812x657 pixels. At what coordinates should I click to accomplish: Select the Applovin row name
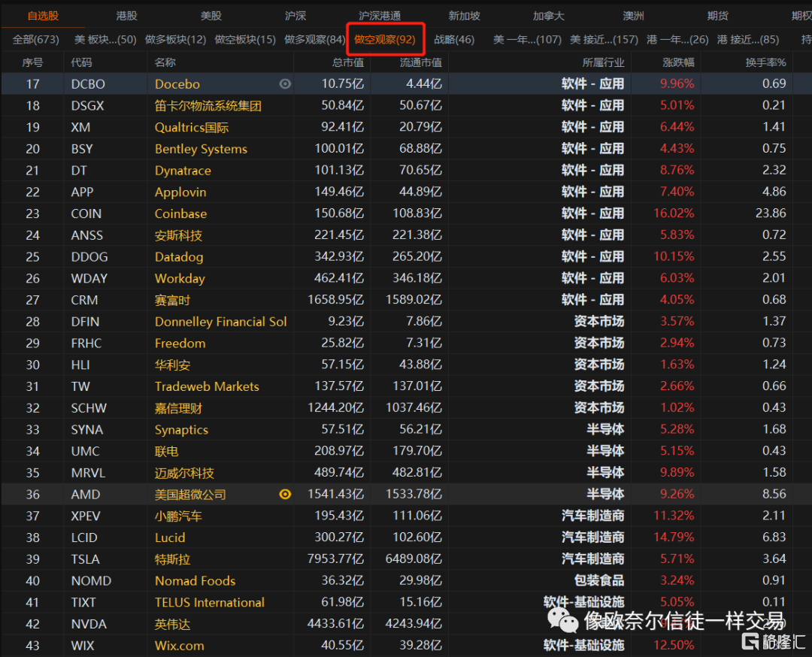(x=180, y=192)
